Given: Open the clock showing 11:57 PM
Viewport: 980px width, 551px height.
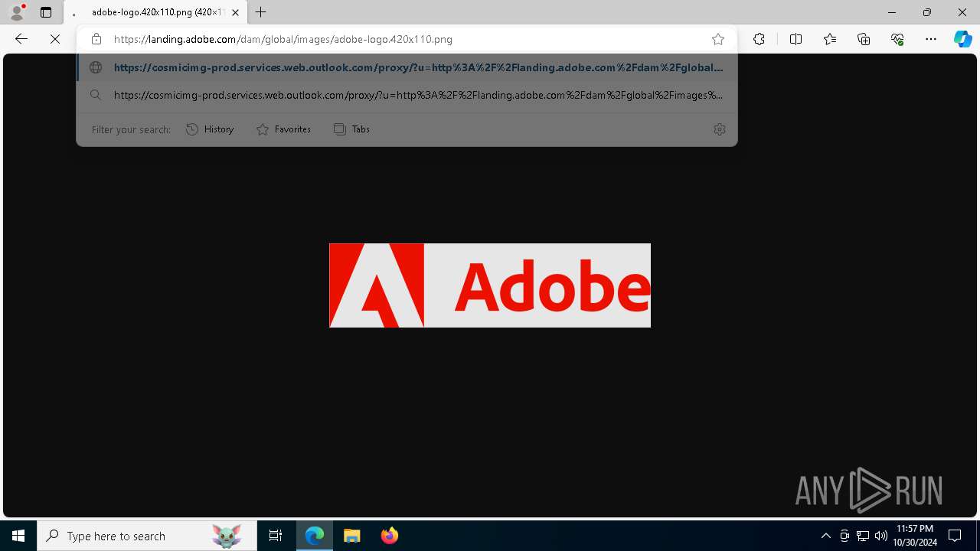Looking at the screenshot, I should [x=915, y=536].
